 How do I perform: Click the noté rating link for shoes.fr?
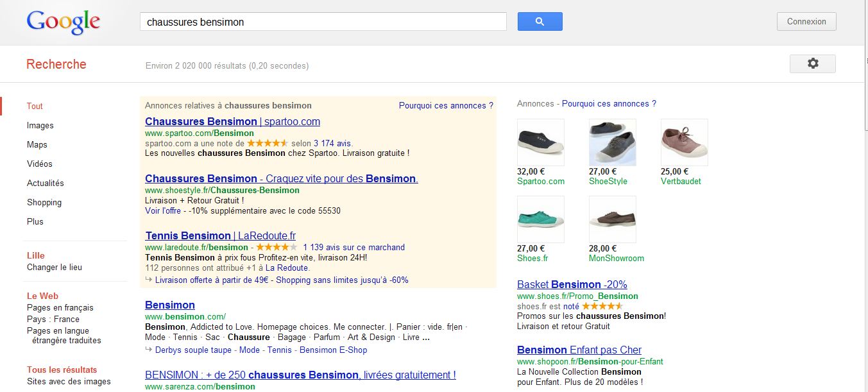(571, 307)
